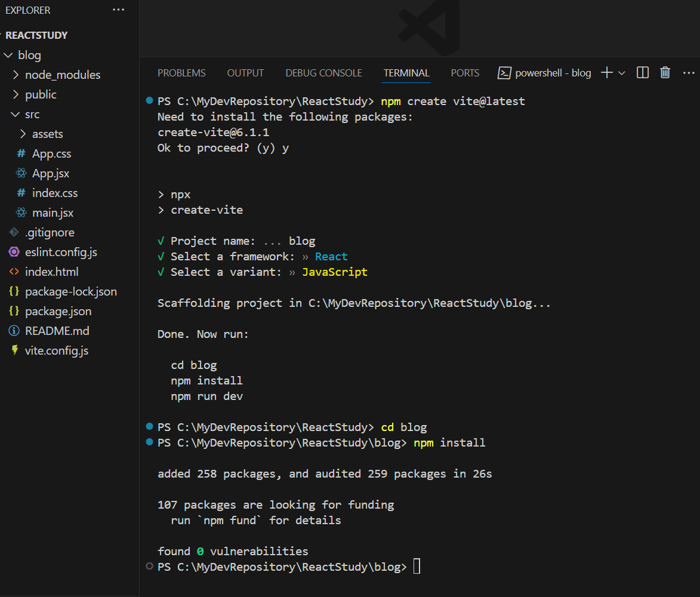Click the REACTSTUDY workspace header
This screenshot has width=700, height=597.
coord(36,35)
